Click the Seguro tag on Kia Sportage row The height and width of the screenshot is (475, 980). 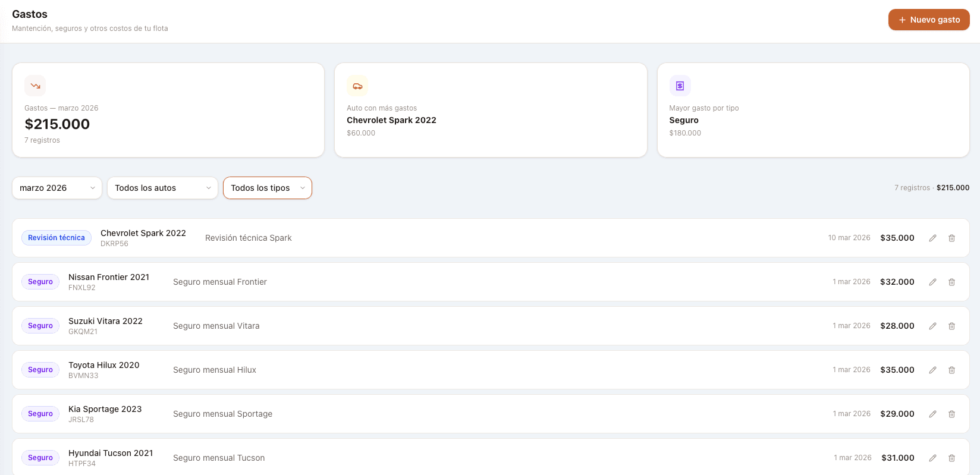40,414
